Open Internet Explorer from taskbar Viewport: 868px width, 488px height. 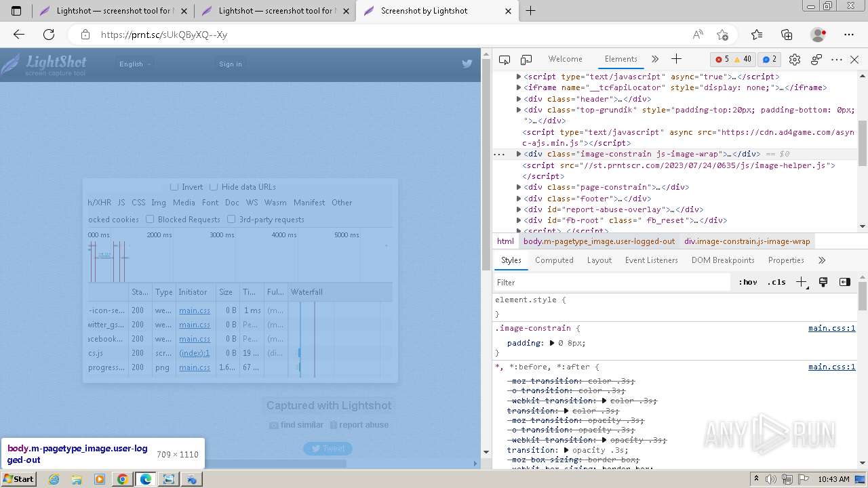tap(54, 479)
